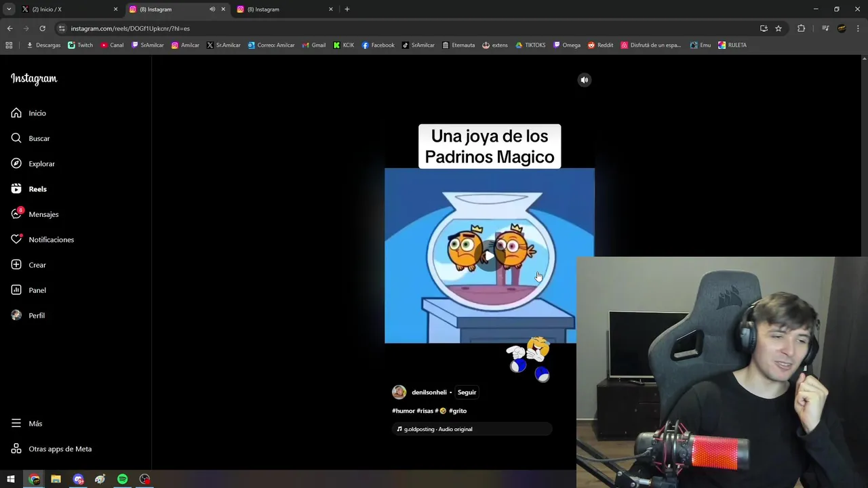
Task: Open Panel dashboard in the sidebar
Action: click(28, 290)
